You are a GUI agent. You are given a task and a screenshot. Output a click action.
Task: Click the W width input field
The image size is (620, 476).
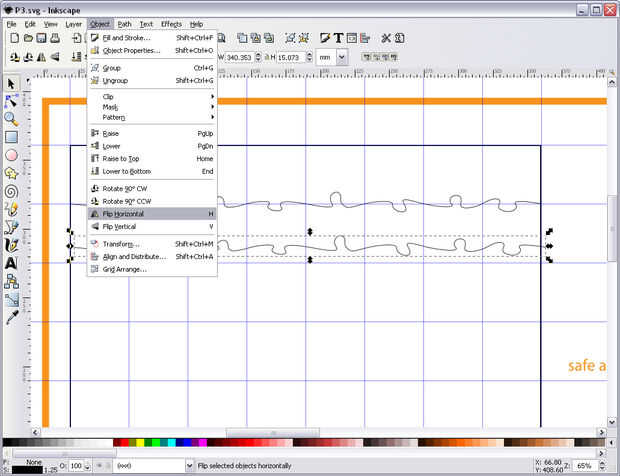pyautogui.click(x=240, y=57)
